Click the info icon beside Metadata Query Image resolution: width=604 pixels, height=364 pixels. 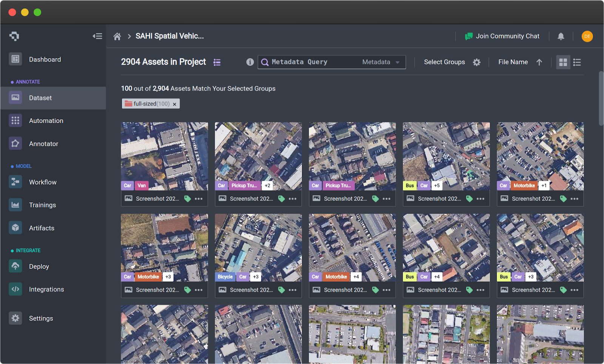pyautogui.click(x=250, y=62)
